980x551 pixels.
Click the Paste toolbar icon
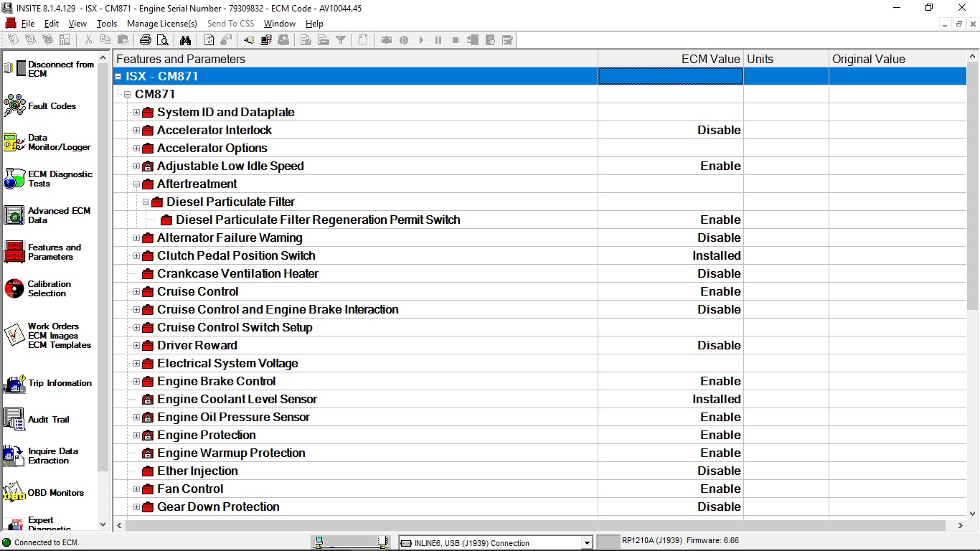click(x=123, y=40)
